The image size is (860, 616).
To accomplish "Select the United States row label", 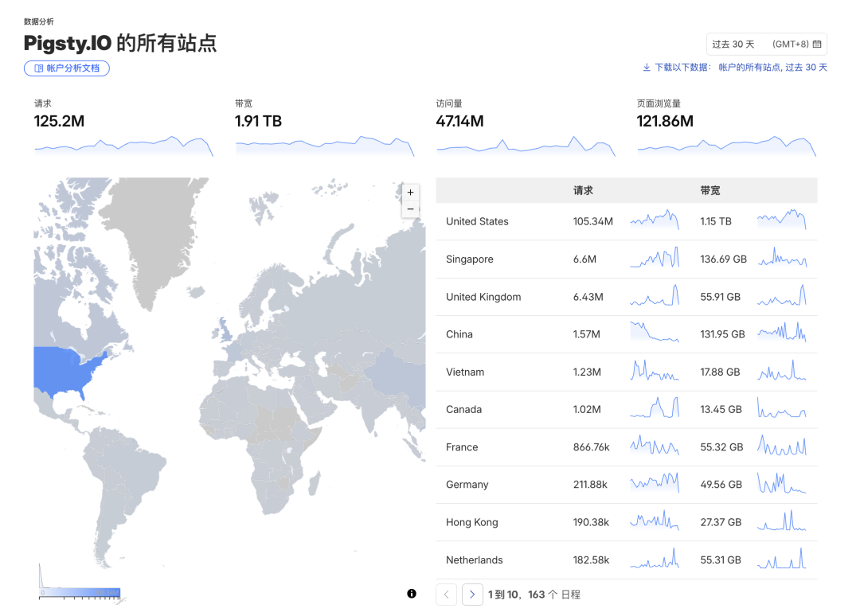I will click(477, 221).
